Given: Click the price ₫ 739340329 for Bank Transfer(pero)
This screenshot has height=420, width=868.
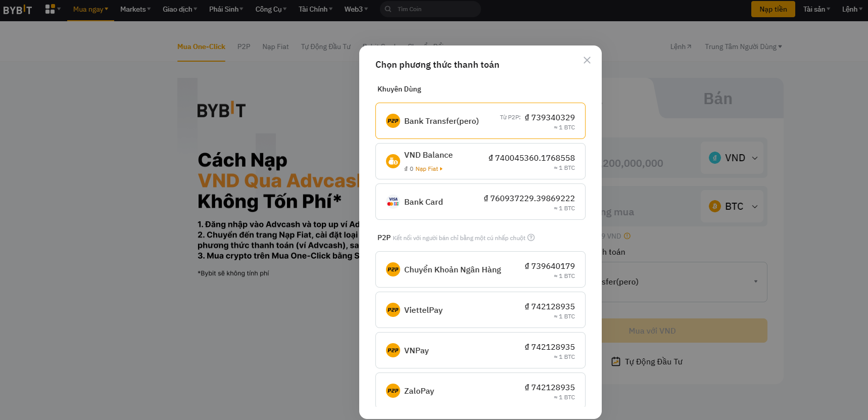Looking at the screenshot, I should pos(550,117).
